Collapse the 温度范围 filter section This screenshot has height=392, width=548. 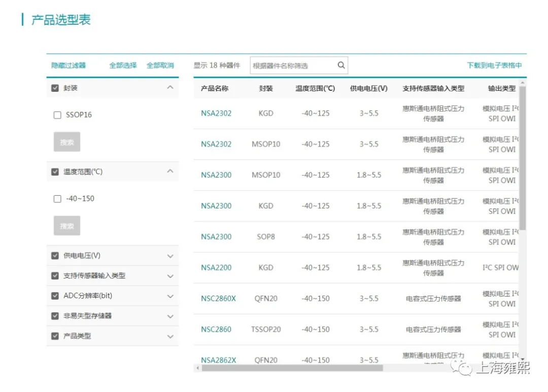tap(170, 171)
